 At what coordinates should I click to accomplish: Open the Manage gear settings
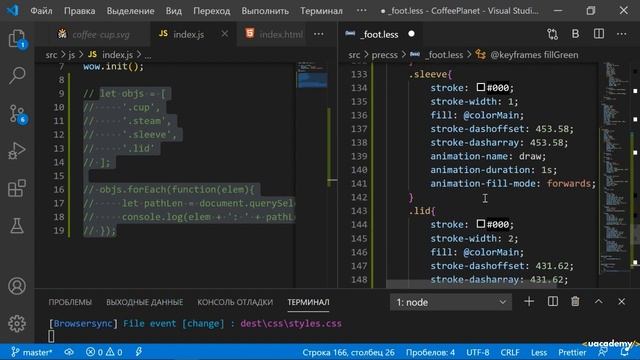pos(17,324)
